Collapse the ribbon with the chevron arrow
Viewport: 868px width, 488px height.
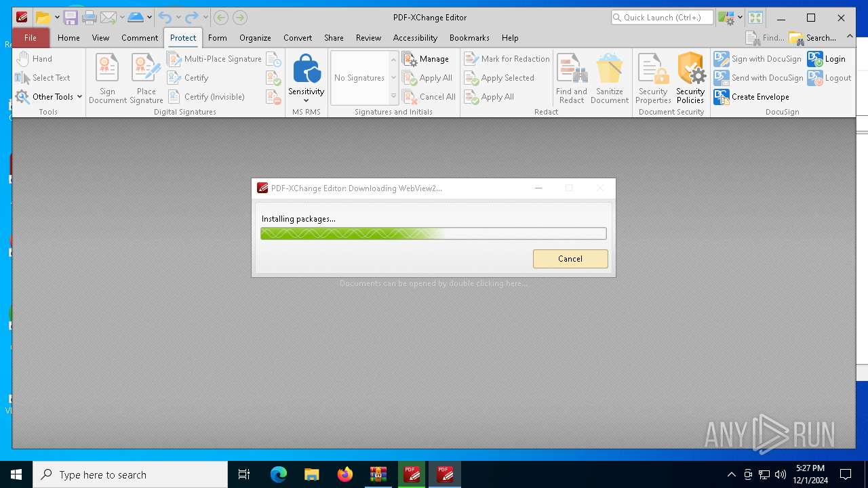click(850, 37)
